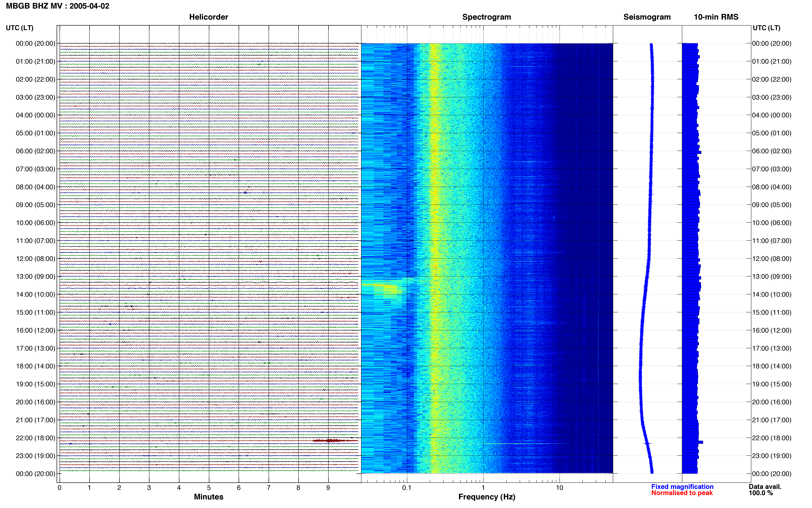Click left time label 16:00 (12:00)
The width and height of the screenshot is (812, 508).
pos(36,330)
